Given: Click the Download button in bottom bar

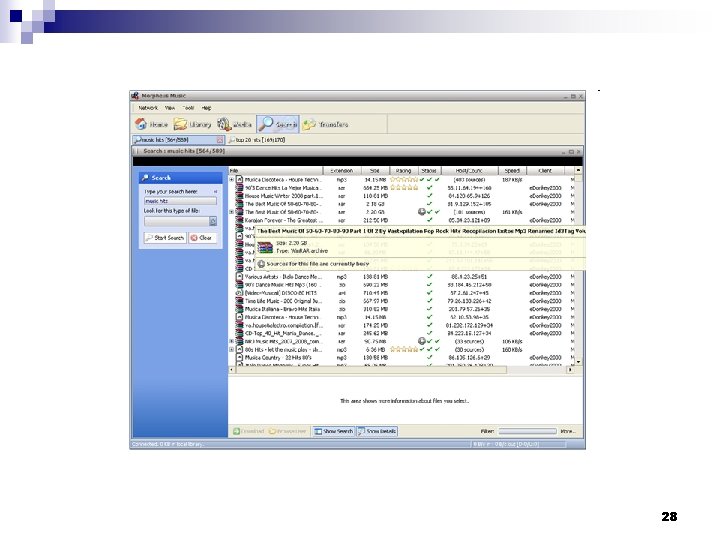Looking at the screenshot, I should [x=248, y=431].
